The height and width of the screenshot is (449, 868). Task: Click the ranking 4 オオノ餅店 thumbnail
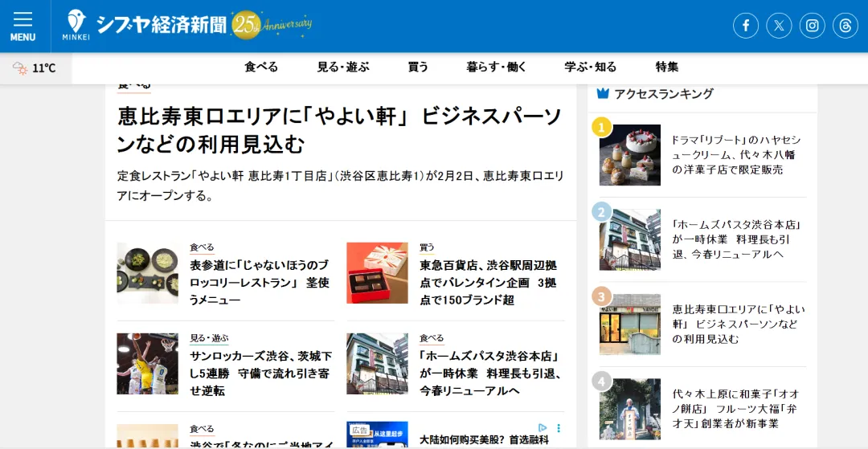630,409
